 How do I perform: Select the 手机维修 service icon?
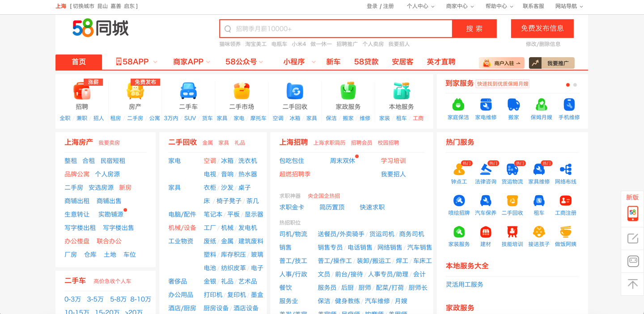click(x=569, y=105)
